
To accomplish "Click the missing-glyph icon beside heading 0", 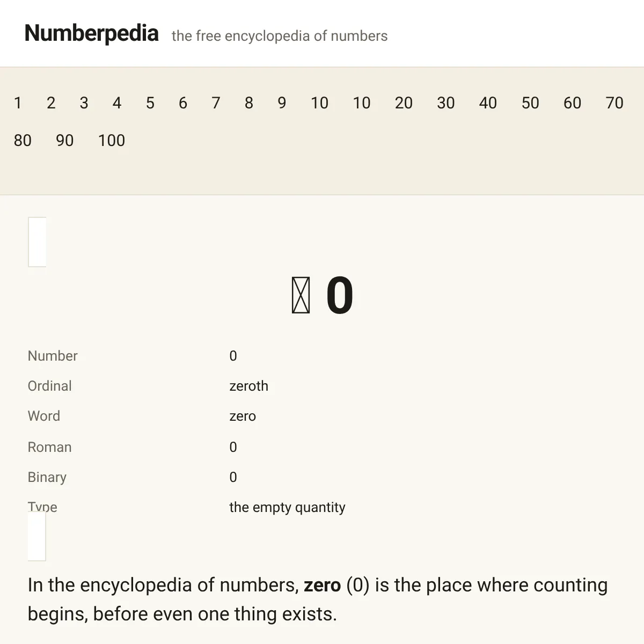I will [x=301, y=296].
